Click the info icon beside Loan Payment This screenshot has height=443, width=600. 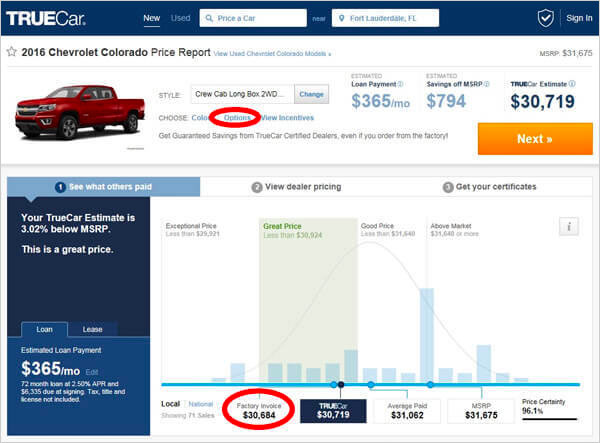(400, 84)
